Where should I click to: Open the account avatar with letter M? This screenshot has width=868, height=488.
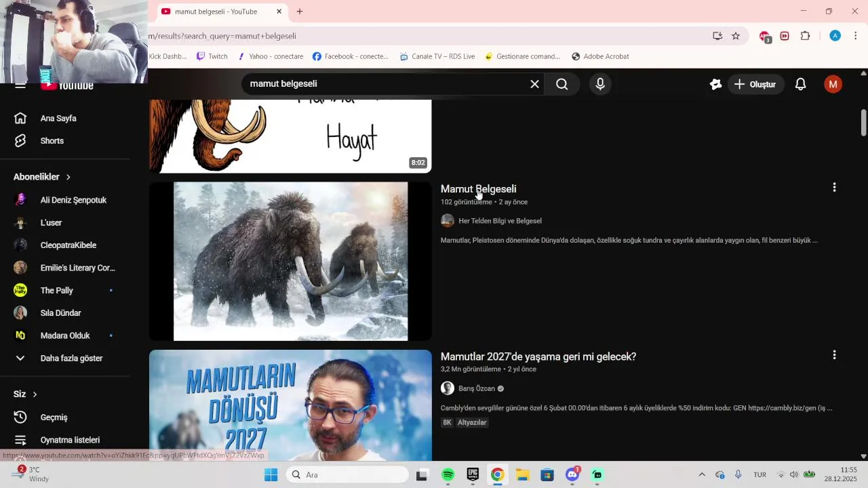[833, 84]
